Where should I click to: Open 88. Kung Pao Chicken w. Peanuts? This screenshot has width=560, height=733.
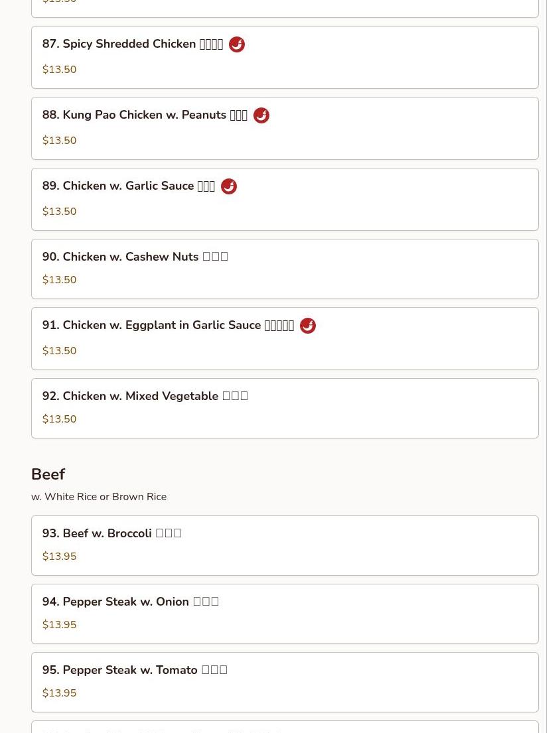pos(285,129)
